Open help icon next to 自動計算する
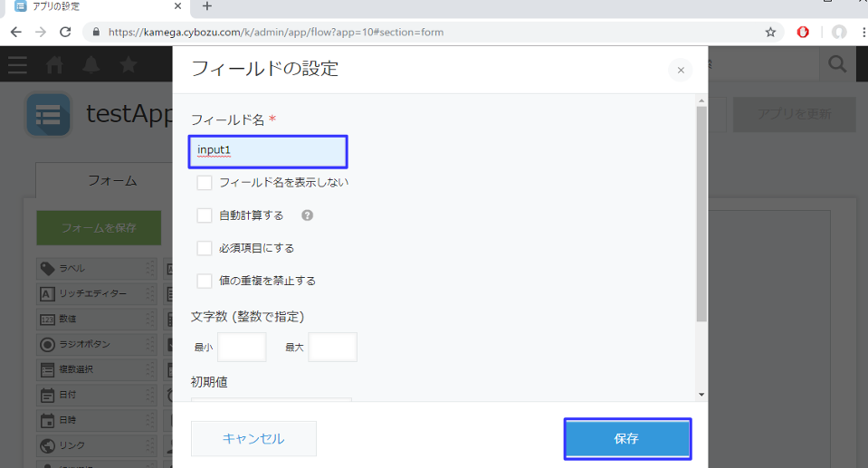 point(307,215)
